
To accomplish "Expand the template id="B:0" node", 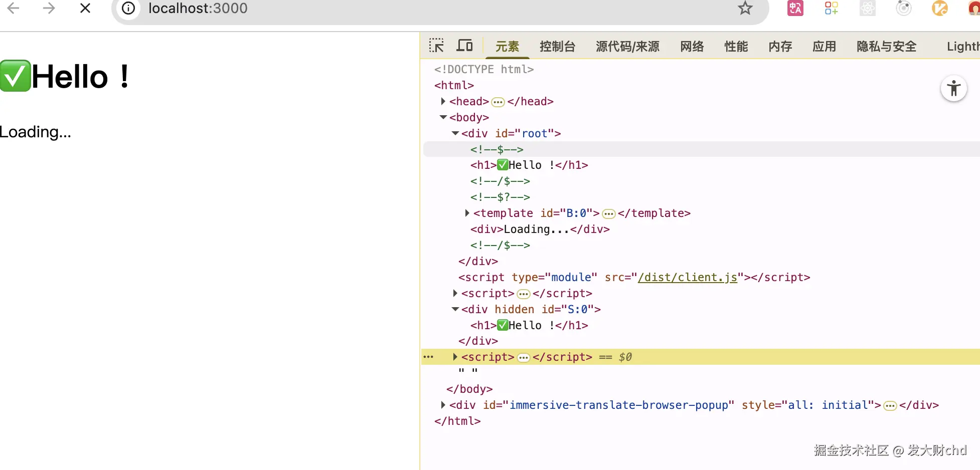I will [x=467, y=213].
